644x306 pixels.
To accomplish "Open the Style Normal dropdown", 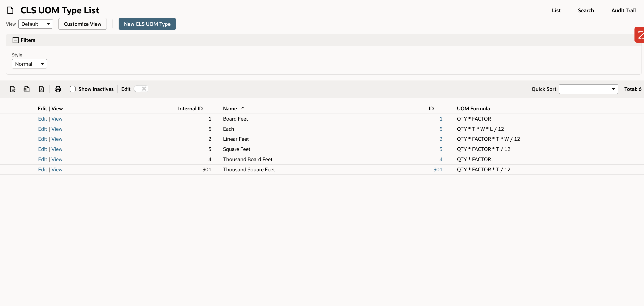I will click(29, 64).
